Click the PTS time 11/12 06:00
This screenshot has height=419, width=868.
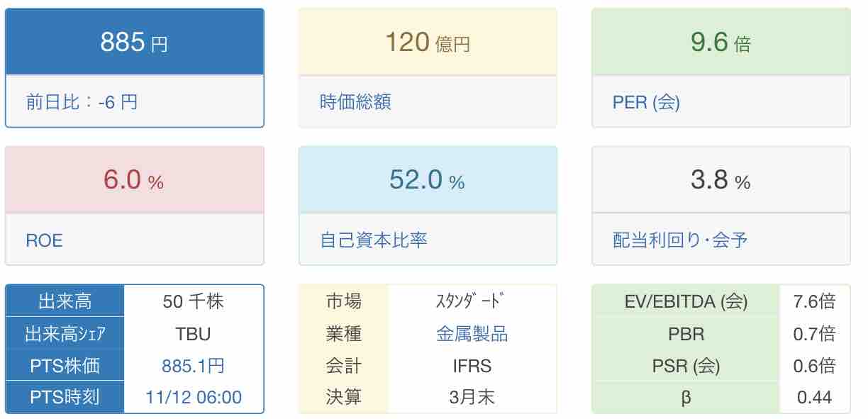[194, 398]
